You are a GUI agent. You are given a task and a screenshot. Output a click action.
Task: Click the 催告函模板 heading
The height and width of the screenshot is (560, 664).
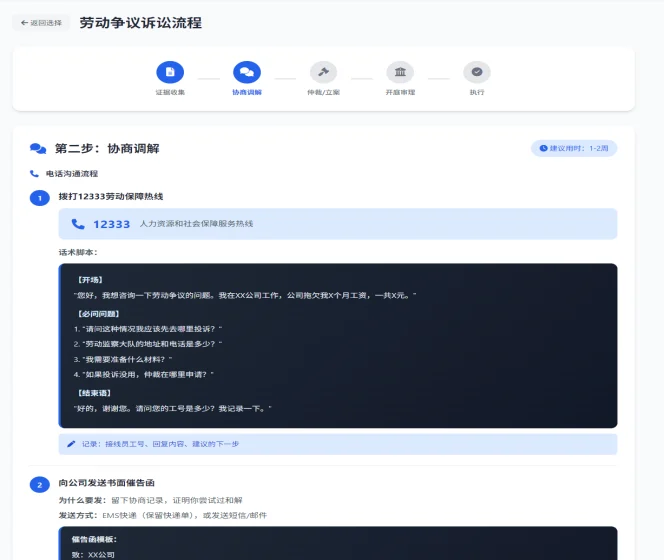pos(94,539)
